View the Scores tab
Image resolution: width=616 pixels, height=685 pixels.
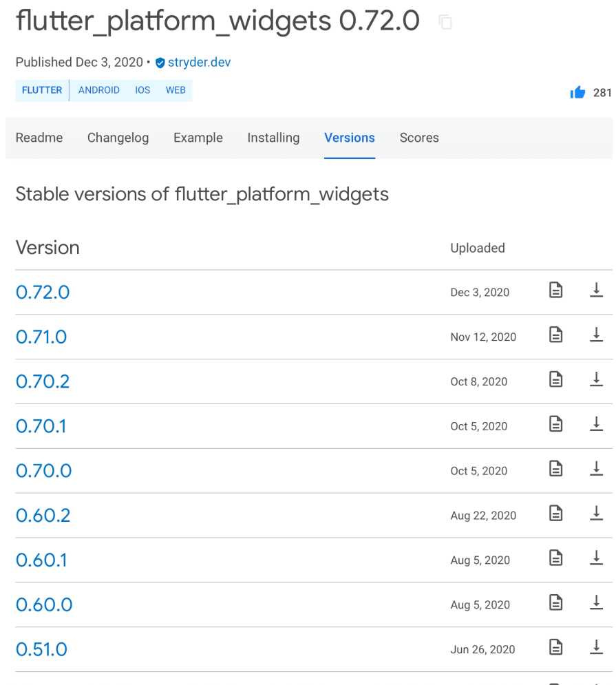[419, 138]
